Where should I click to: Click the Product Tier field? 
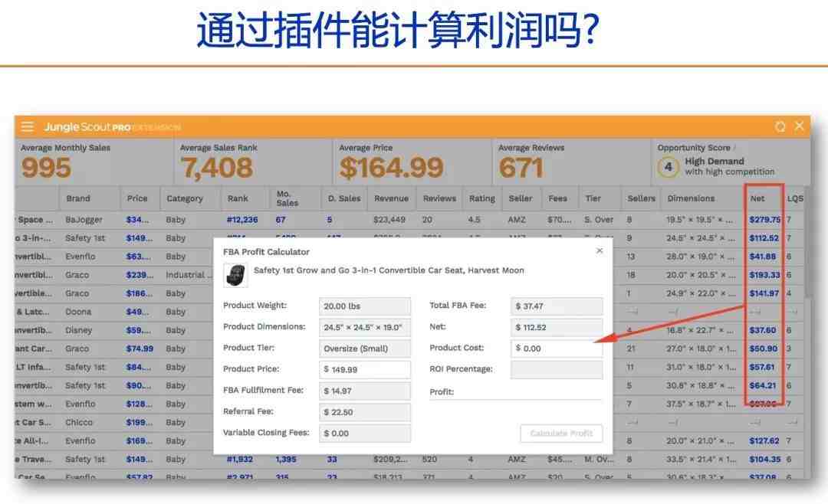[364, 349]
